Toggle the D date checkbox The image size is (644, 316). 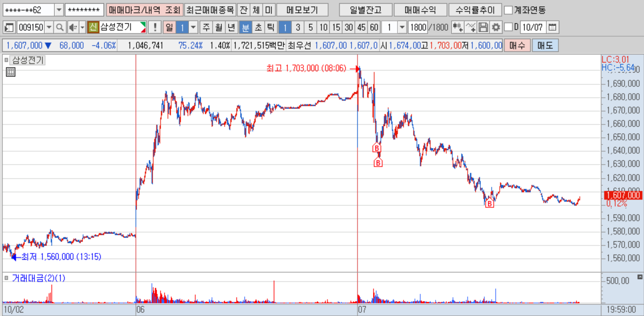click(x=508, y=28)
